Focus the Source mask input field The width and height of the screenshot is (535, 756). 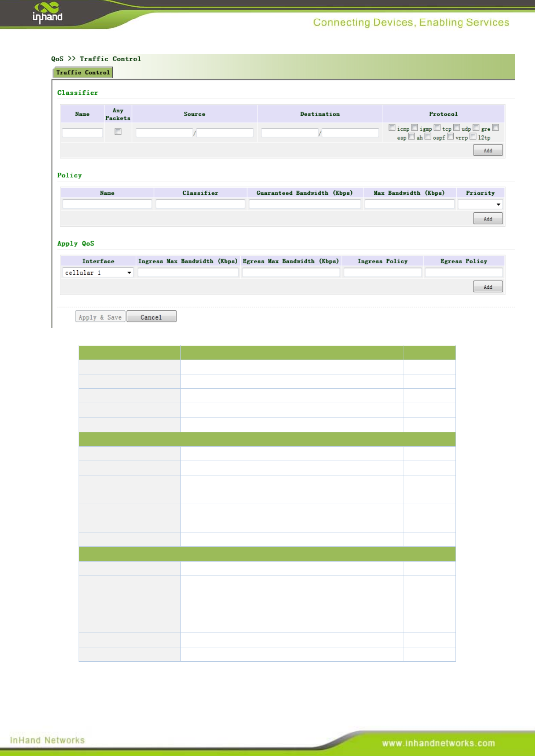(x=225, y=132)
